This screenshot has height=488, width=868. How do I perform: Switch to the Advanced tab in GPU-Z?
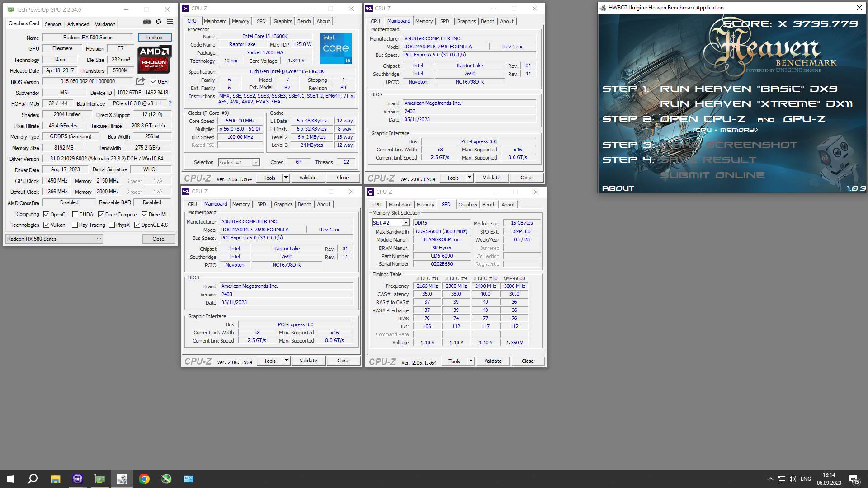click(x=78, y=24)
